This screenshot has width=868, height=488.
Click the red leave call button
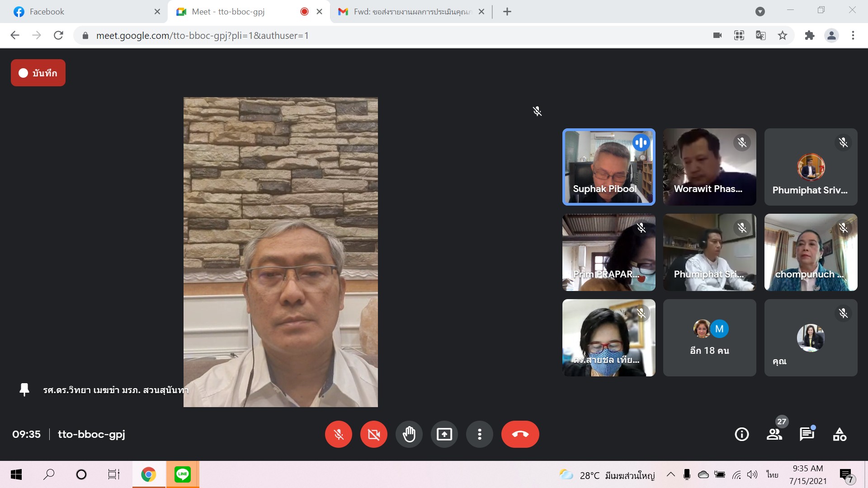tap(520, 434)
